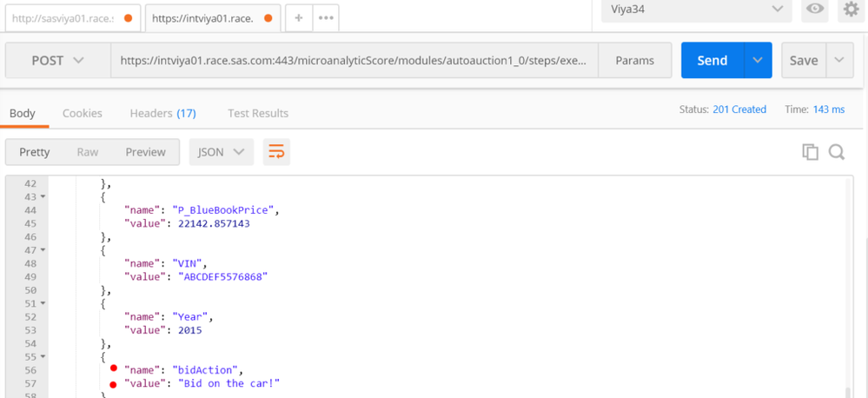Select Pretty response view
868x398 pixels.
(35, 152)
